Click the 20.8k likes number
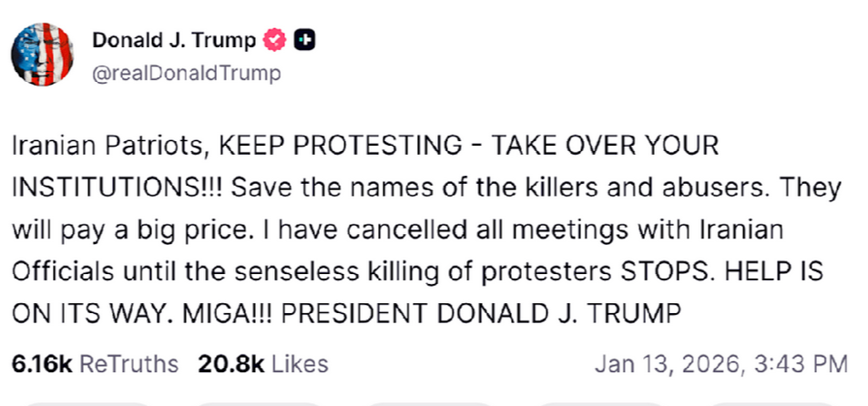The image size is (868, 406). click(x=230, y=364)
